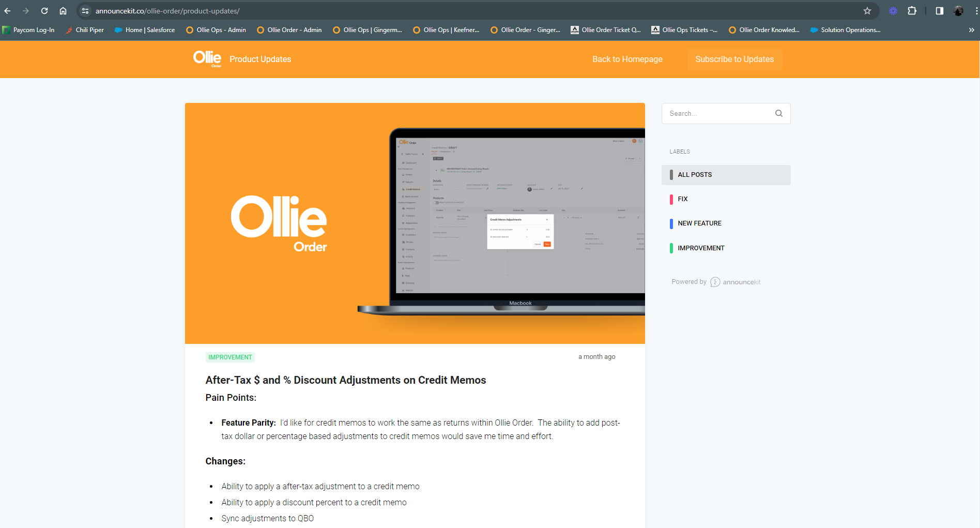The width and height of the screenshot is (980, 528).
Task: Go Back to Homepage
Action: pos(627,59)
